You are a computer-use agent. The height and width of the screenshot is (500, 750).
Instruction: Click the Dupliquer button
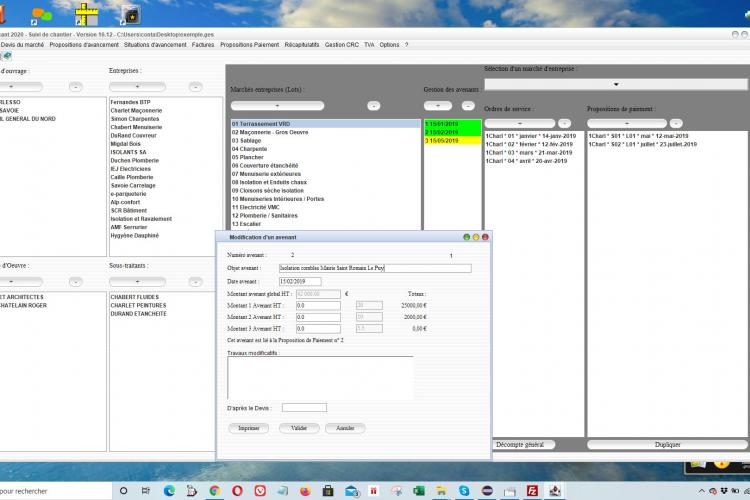pyautogui.click(x=667, y=444)
